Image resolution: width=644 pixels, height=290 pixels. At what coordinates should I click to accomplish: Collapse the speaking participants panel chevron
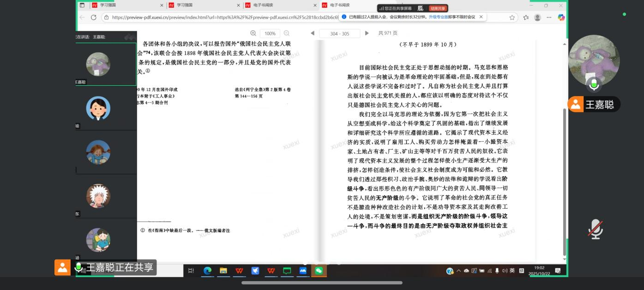tap(129, 37)
